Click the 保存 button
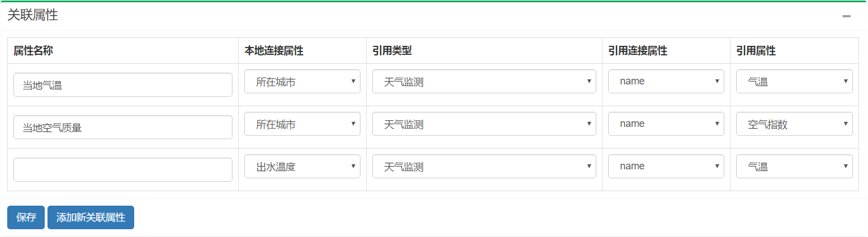 pos(26,217)
